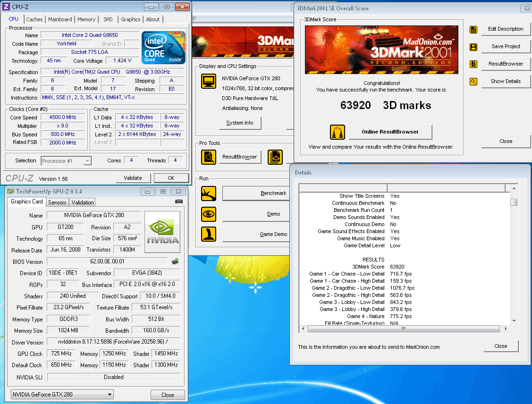Click the 3DMark2001 banner image in score window

pyautogui.click(x=381, y=50)
